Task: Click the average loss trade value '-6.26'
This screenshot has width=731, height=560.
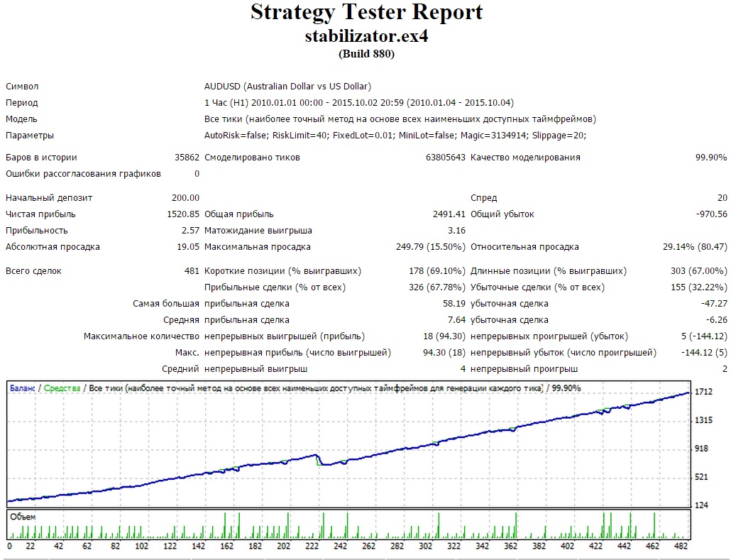Action: 717,320
